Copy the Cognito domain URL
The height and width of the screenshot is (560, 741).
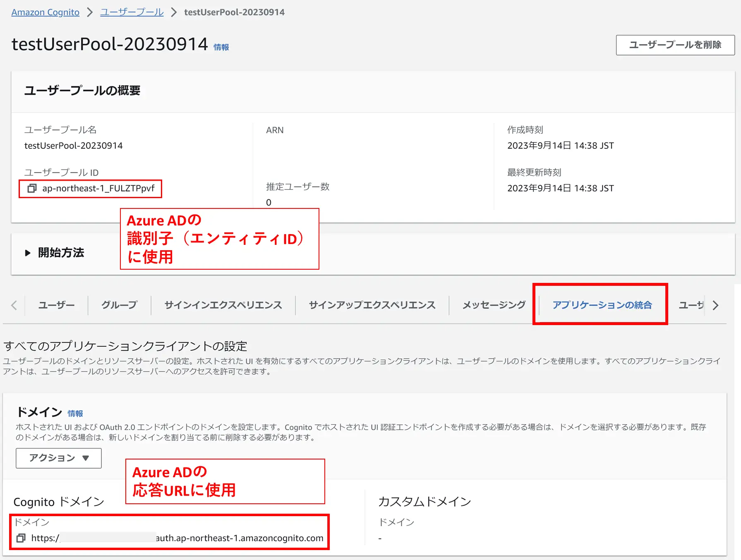(x=21, y=538)
